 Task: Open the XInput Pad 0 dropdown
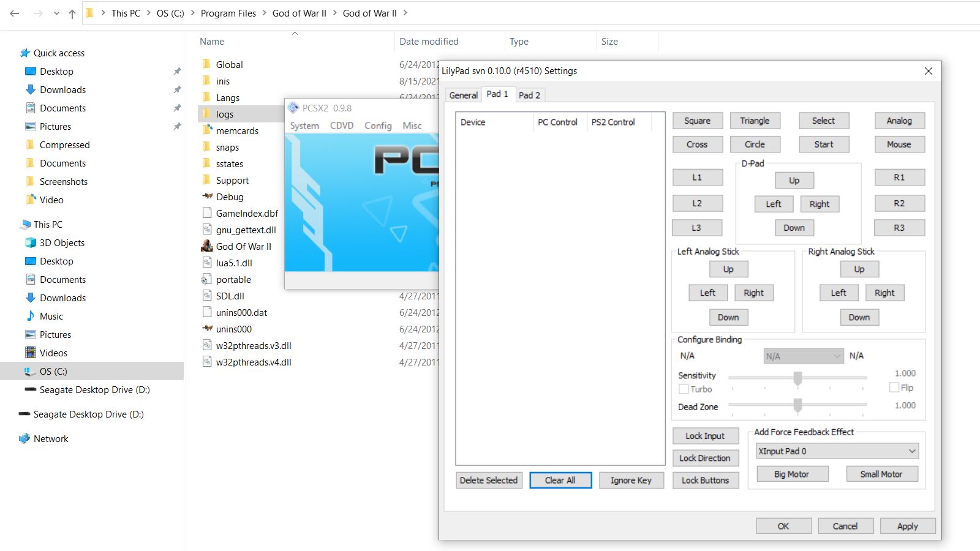[x=837, y=451]
